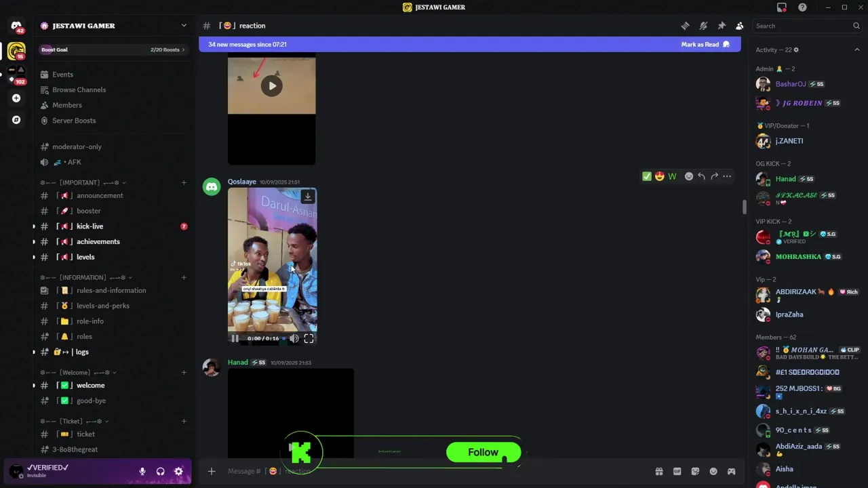
Task: Reply to Qoslaaye's message
Action: pos(701,176)
